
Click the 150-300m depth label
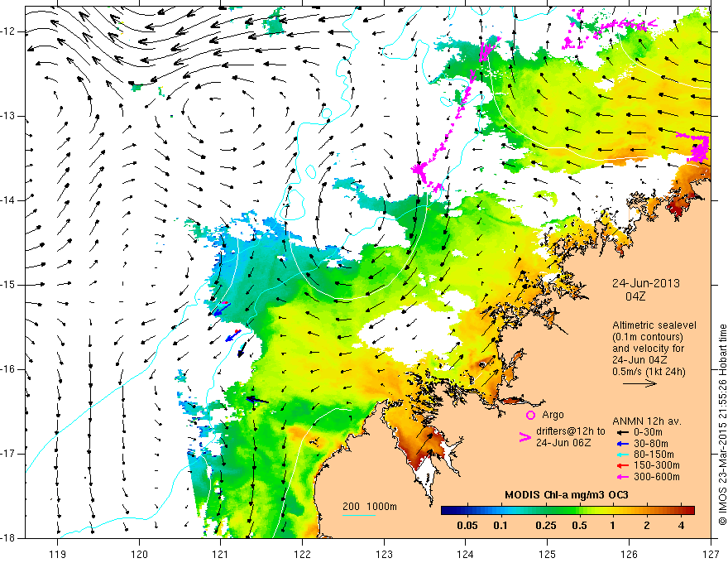(x=657, y=465)
